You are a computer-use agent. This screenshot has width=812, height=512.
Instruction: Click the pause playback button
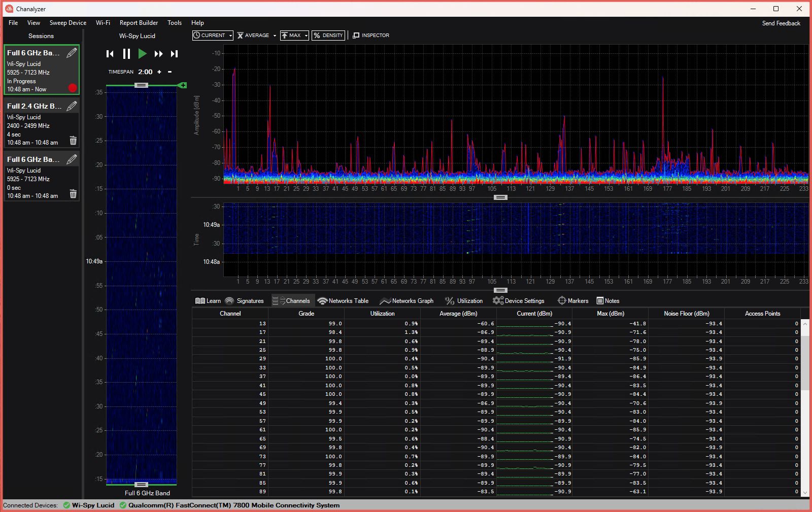[x=126, y=54]
